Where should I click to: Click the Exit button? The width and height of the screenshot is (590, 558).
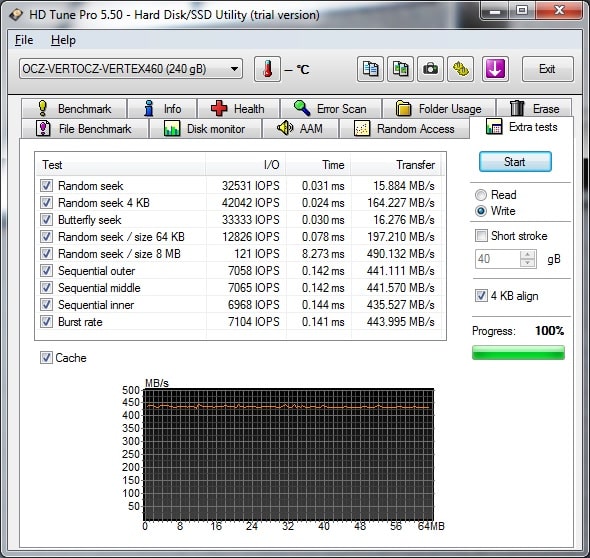(547, 69)
